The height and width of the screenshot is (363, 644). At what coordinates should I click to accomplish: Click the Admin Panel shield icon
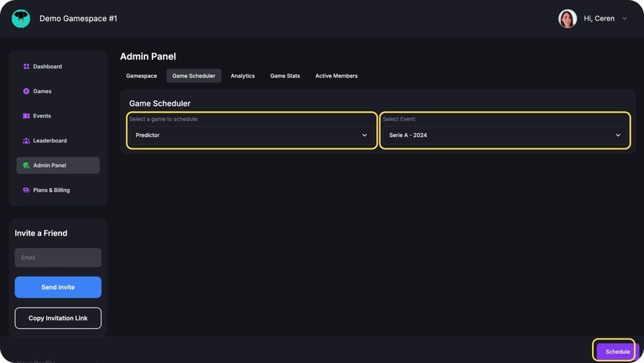[27, 166]
